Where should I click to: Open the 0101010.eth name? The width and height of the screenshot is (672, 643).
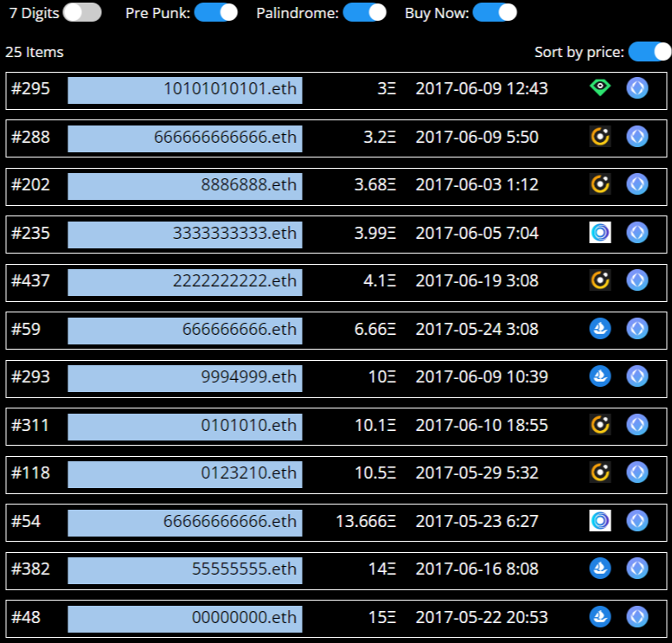(185, 428)
